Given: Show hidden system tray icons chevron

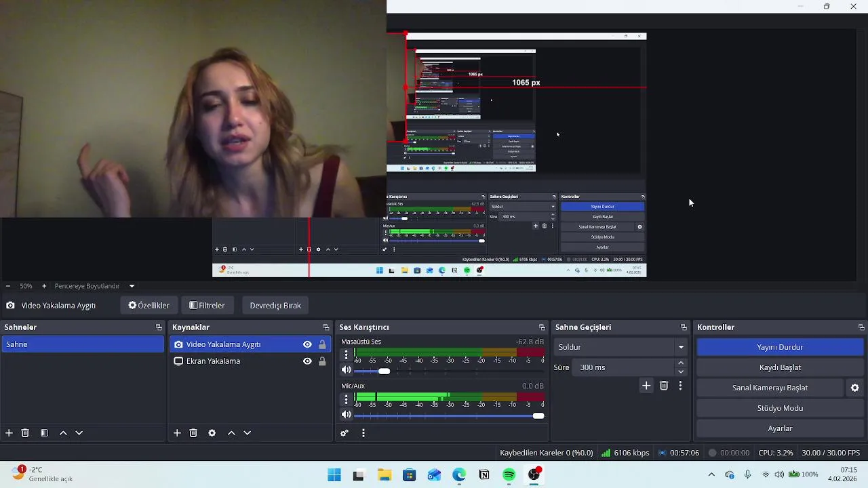Looking at the screenshot, I should coord(711,474).
